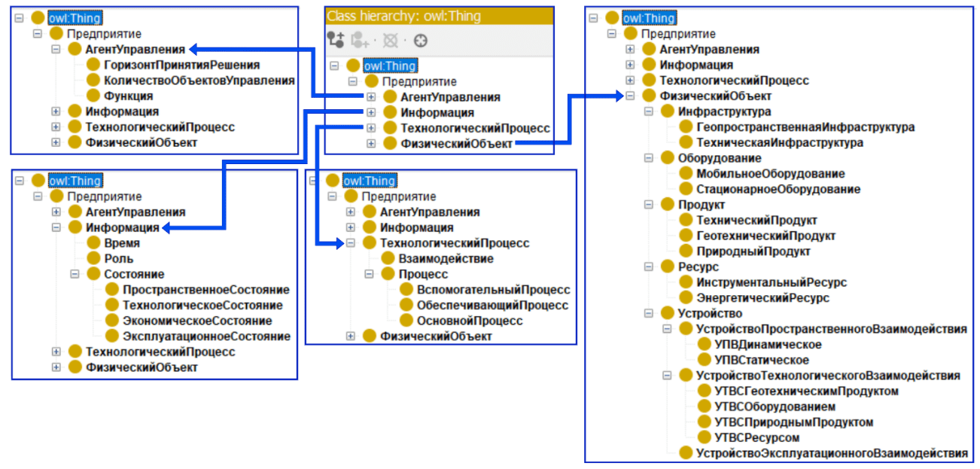
Task: Select the ЭнергетическийРесурс class
Action: click(x=762, y=297)
